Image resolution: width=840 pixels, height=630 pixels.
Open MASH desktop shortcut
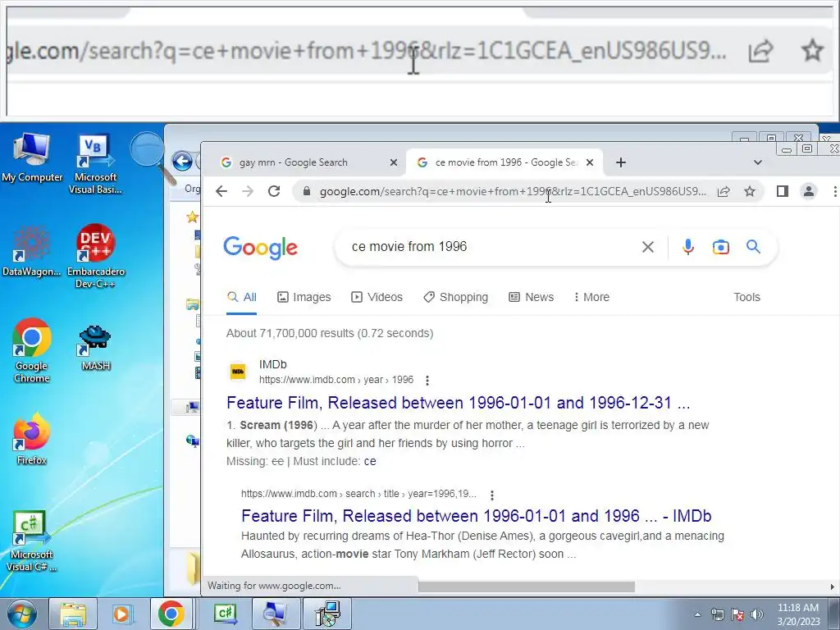point(95,348)
